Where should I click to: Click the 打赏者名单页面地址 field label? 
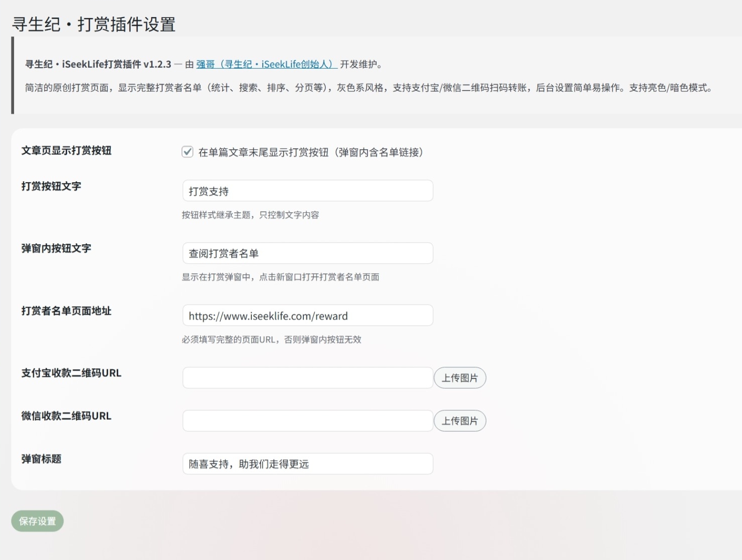pos(66,311)
